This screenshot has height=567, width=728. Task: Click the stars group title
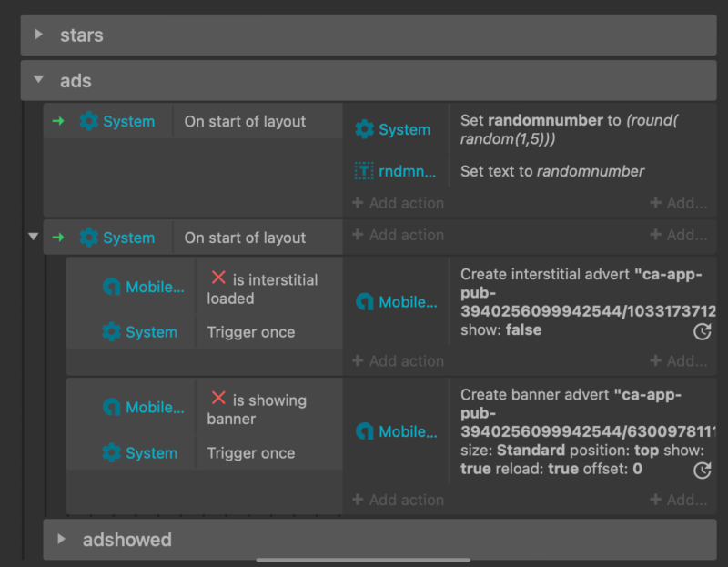coord(82,35)
